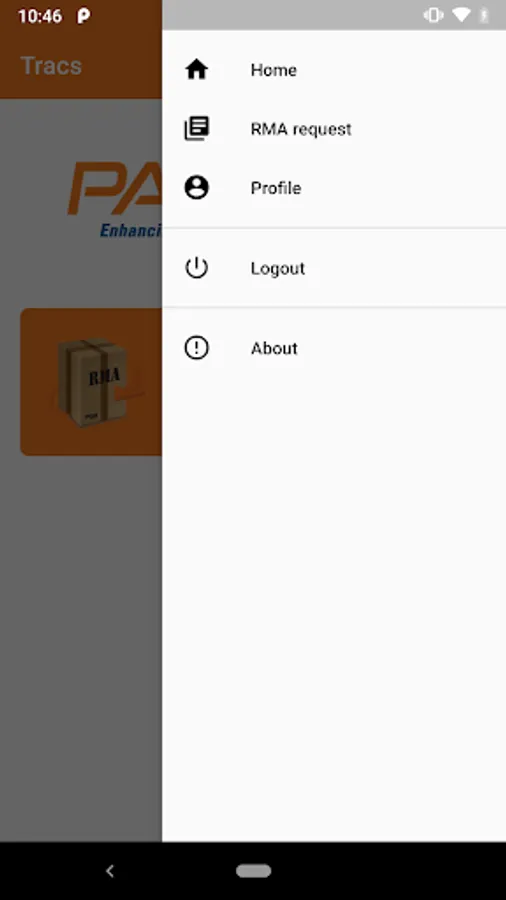Tap the battery status icon

[485, 15]
